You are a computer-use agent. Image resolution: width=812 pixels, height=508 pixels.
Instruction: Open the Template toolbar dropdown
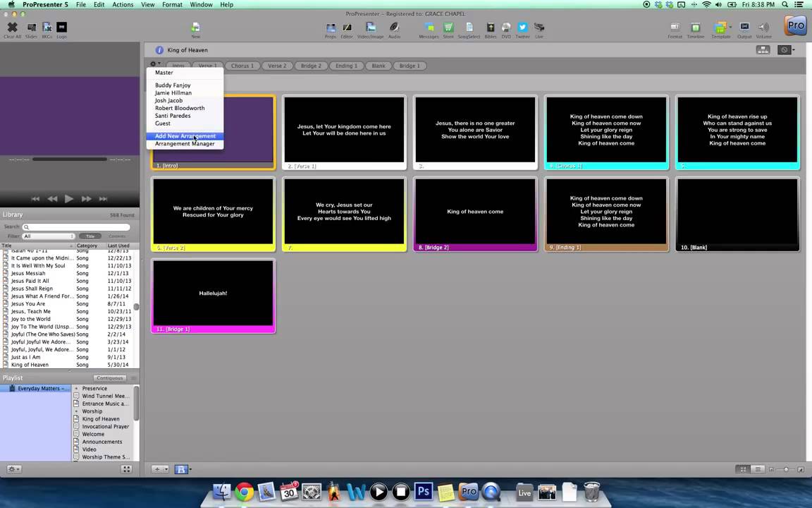(x=721, y=30)
